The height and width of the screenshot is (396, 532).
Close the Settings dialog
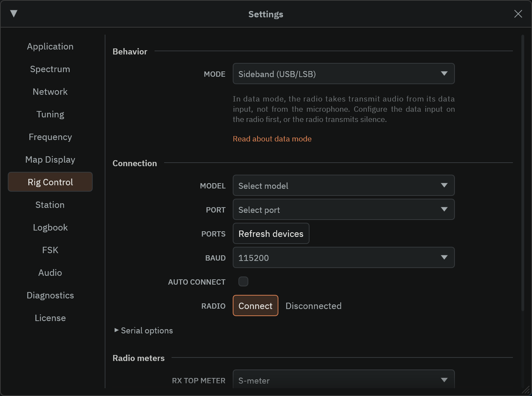pos(518,14)
